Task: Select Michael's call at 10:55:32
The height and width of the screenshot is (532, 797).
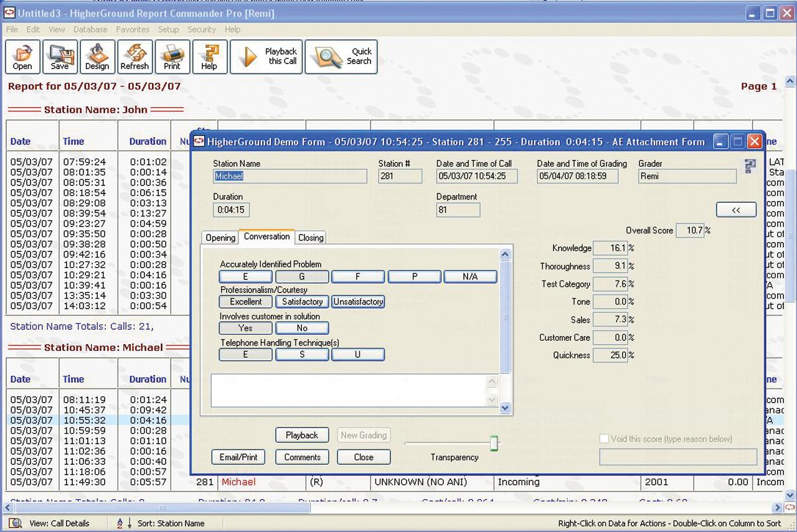Action: point(85,420)
